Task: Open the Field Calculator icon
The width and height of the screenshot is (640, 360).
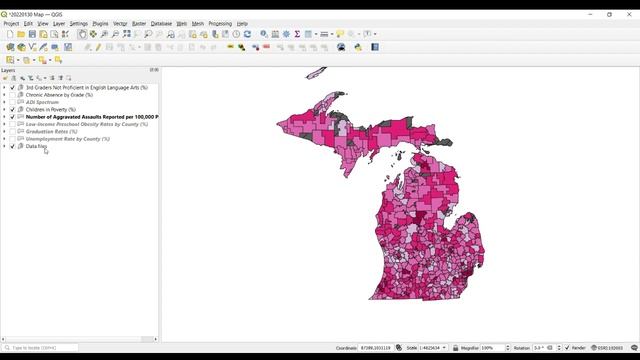Action: pos(275,34)
